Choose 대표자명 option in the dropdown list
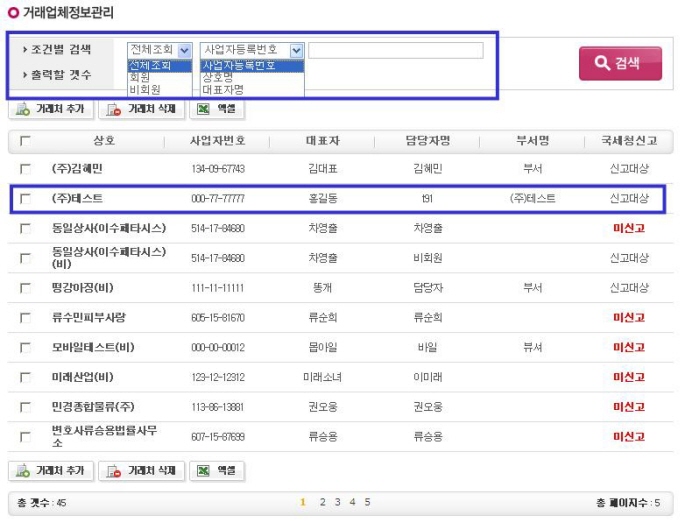This screenshot has height=521, width=690. click(x=223, y=89)
